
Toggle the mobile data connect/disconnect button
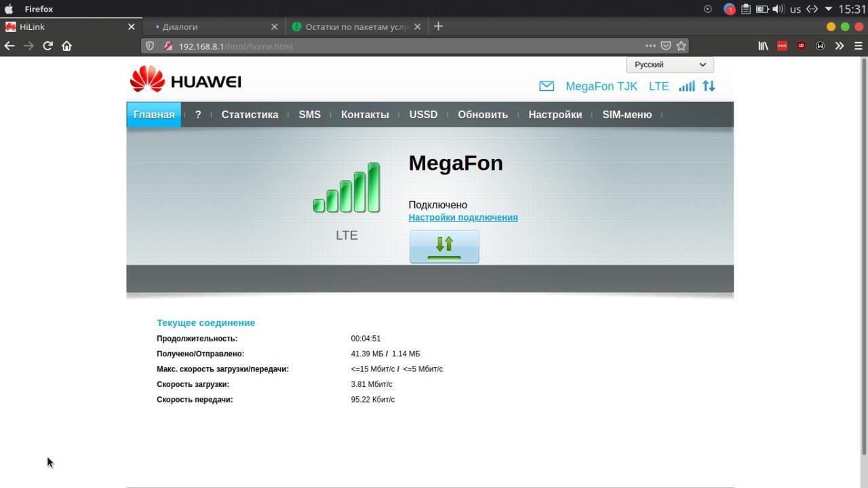pyautogui.click(x=444, y=246)
